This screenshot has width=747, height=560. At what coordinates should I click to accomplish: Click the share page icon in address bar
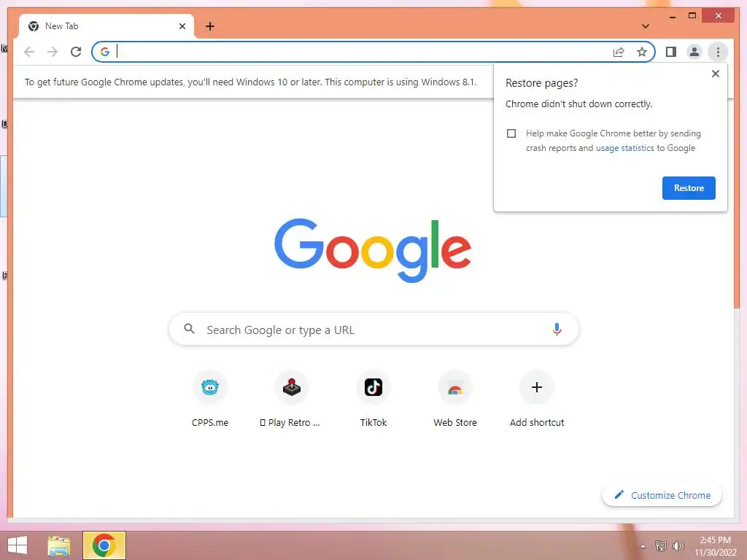click(619, 52)
